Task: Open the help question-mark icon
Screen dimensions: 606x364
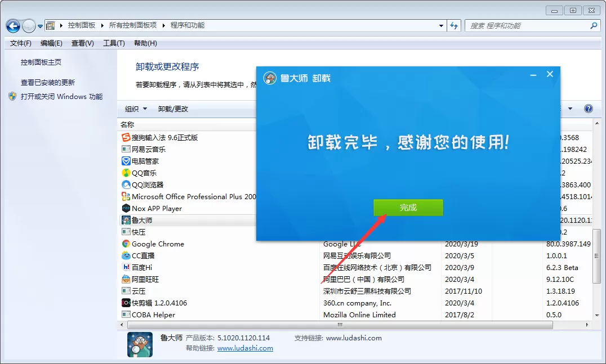Action: tap(588, 109)
